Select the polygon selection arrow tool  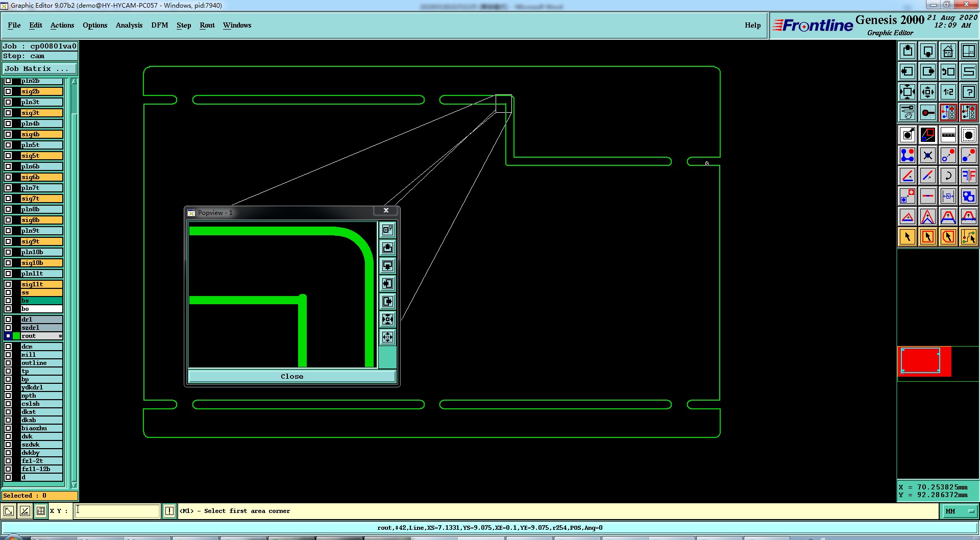pos(948,237)
